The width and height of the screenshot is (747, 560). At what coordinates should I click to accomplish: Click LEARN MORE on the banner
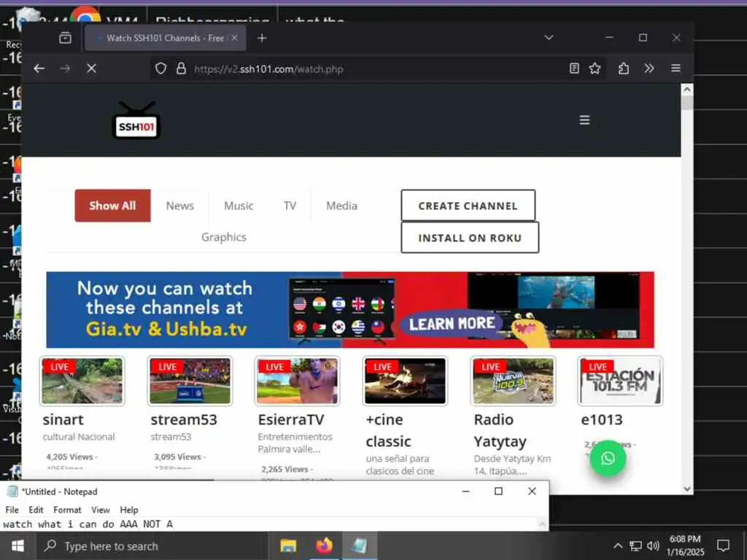(x=452, y=324)
